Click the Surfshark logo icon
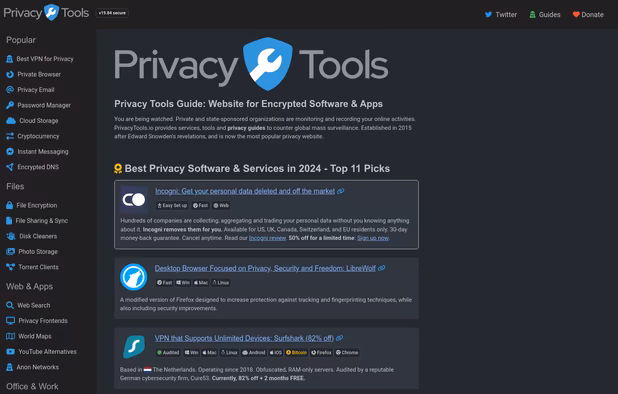The height and width of the screenshot is (394, 618). (x=134, y=347)
